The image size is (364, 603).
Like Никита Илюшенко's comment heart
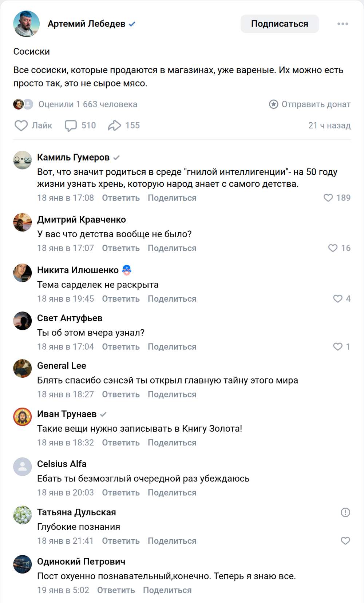(338, 299)
